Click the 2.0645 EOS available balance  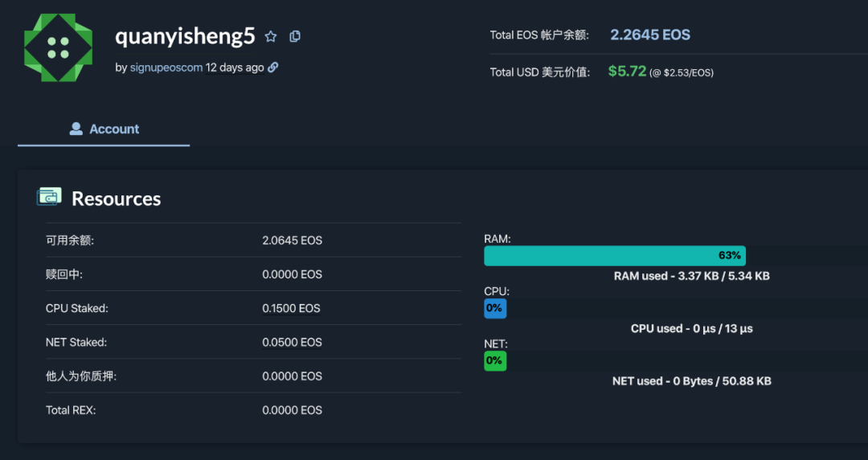click(x=292, y=240)
